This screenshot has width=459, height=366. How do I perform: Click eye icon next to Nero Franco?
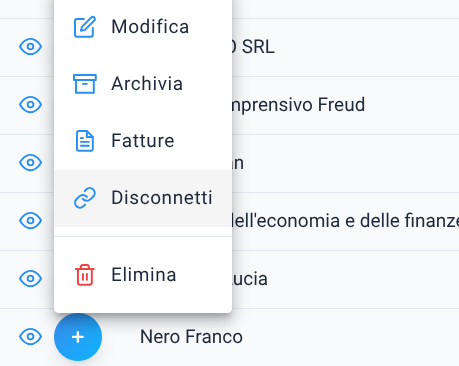(x=30, y=337)
